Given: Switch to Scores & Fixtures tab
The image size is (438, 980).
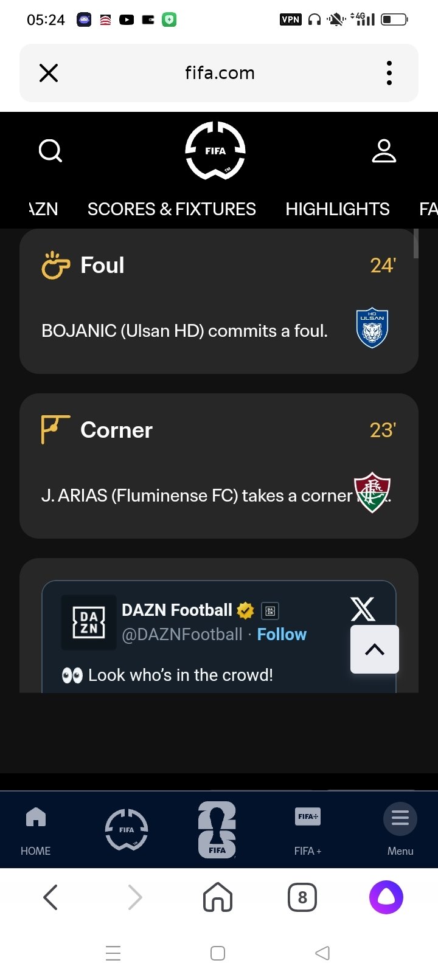Looking at the screenshot, I should (172, 209).
